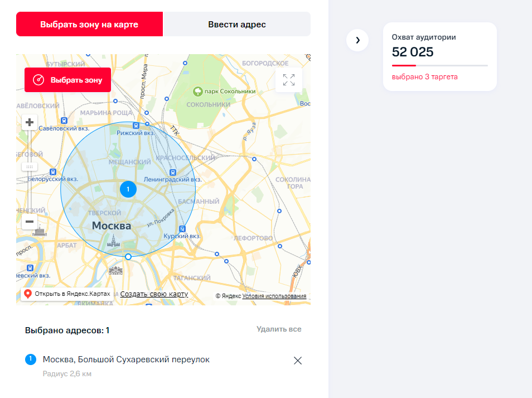Image resolution: width=532 pixels, height=398 pixels.
Task: Open map in Яндекс.Картах
Action: tap(66, 294)
